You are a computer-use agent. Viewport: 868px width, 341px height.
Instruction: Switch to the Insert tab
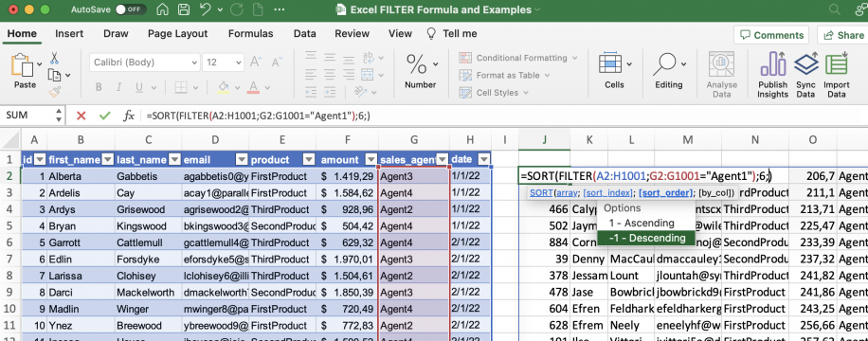click(68, 33)
